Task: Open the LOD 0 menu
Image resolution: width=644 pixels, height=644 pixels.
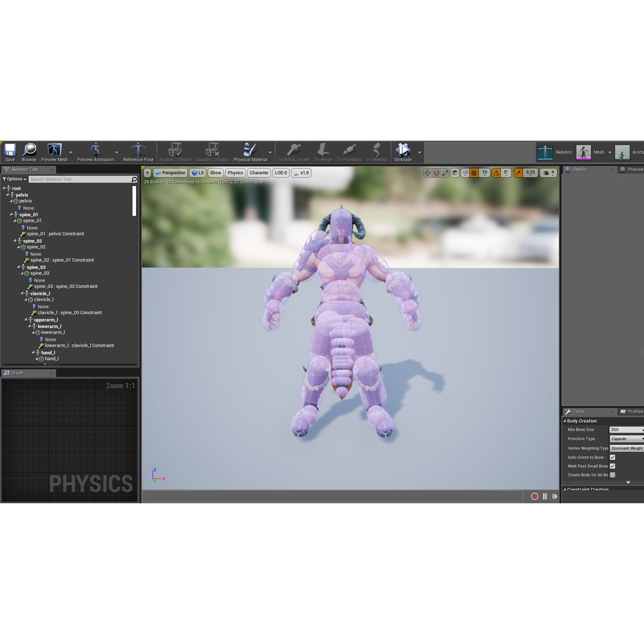Action: point(281,173)
